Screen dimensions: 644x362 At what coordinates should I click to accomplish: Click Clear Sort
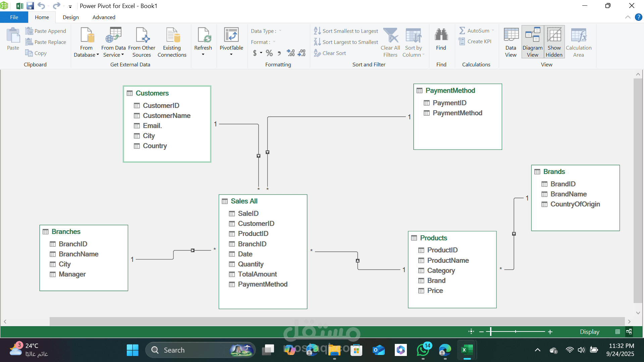330,53
